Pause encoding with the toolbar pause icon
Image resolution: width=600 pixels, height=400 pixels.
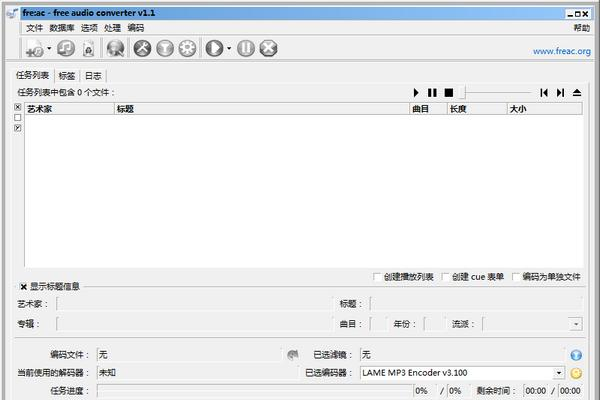[246, 49]
